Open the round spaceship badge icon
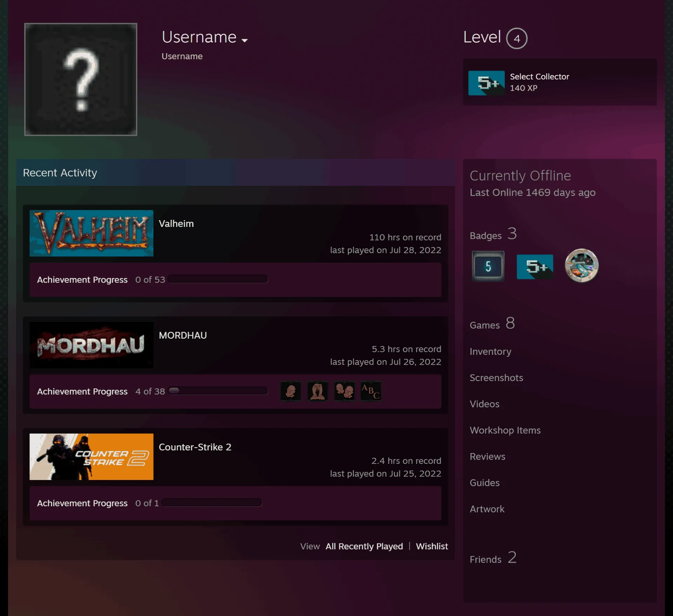 (582, 265)
